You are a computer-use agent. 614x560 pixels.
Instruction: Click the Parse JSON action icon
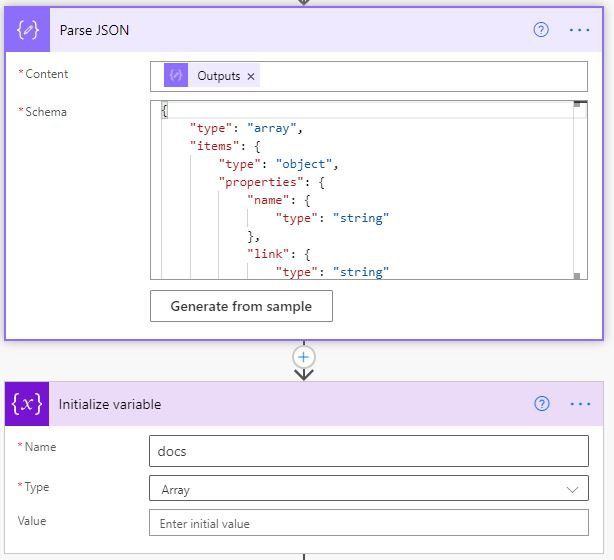27,30
